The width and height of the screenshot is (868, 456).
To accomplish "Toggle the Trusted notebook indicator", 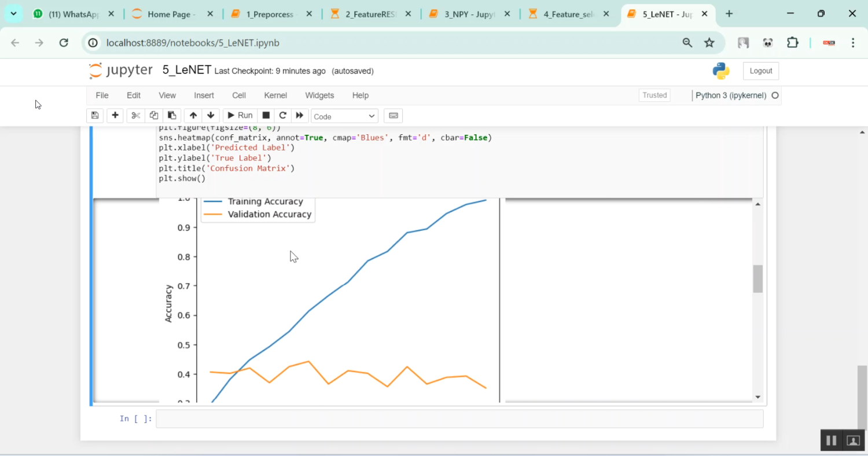I will 654,95.
